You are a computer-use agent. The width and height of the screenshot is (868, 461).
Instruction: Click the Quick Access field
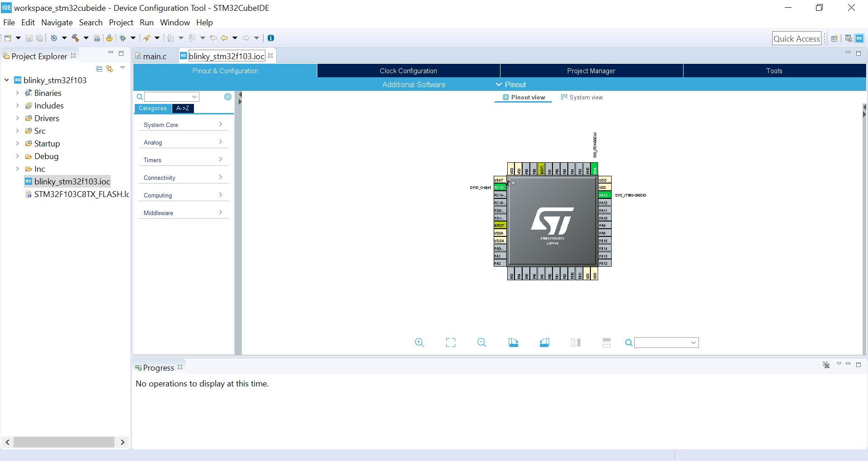(x=796, y=38)
